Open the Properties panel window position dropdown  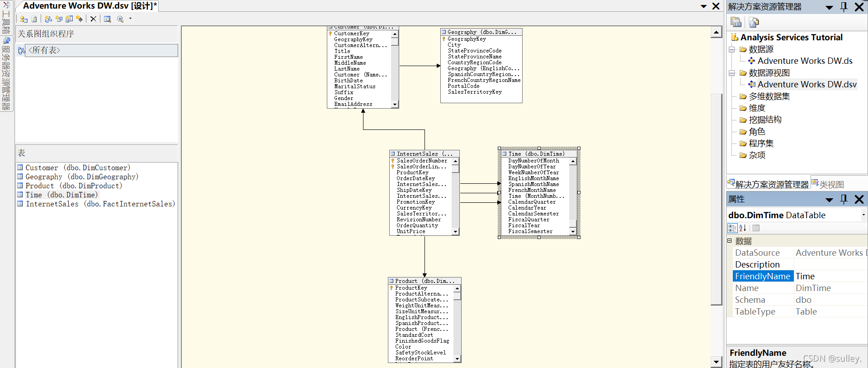(829, 200)
